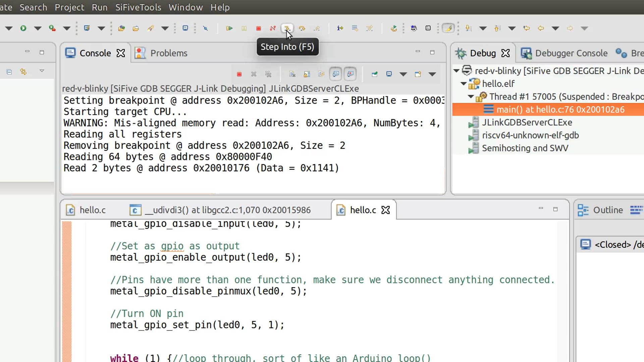The width and height of the screenshot is (644, 362).
Task: Switch to the Problems tab
Action: coord(169,53)
